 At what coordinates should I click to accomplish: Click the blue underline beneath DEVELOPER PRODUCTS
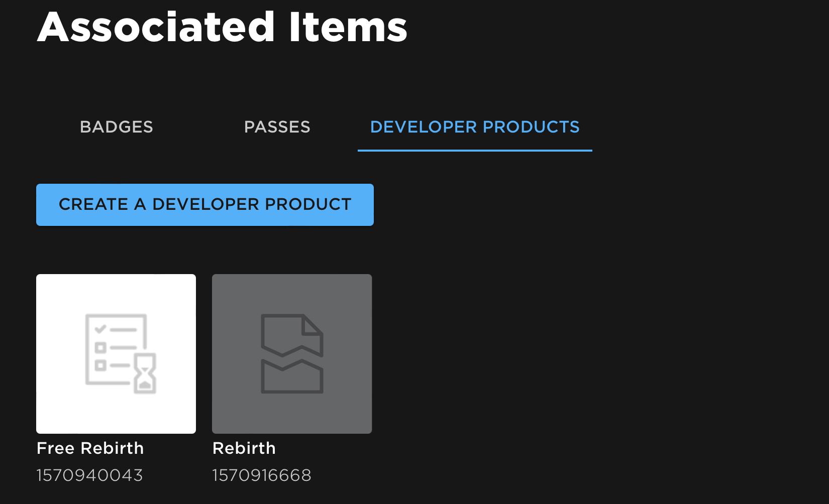coord(474,150)
